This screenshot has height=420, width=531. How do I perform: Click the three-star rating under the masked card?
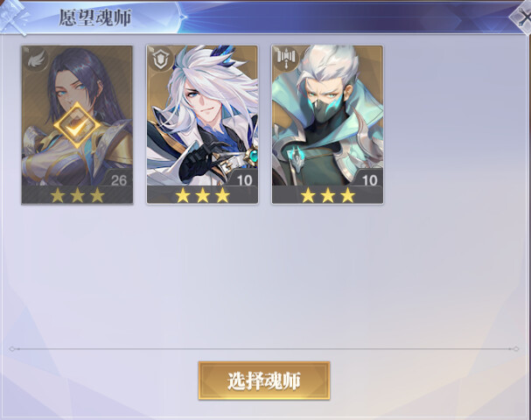[328, 195]
